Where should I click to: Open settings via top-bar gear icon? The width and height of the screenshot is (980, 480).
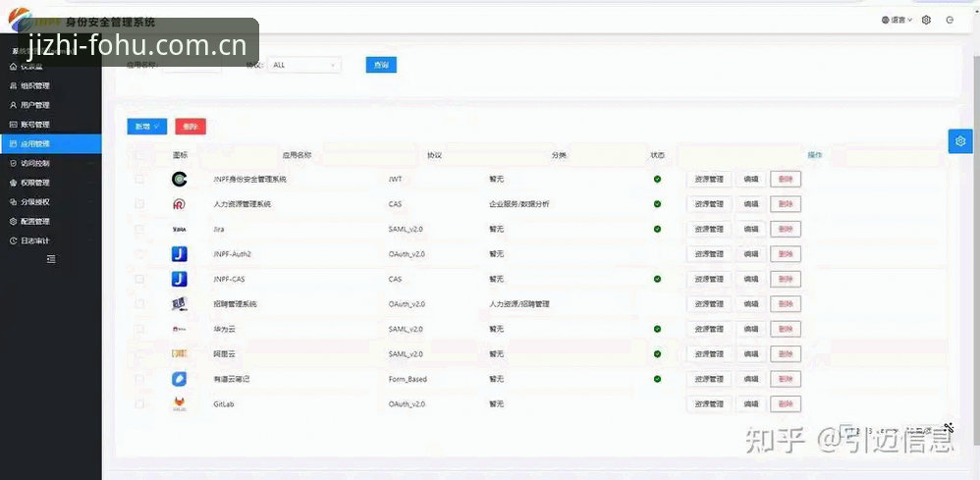point(926,20)
